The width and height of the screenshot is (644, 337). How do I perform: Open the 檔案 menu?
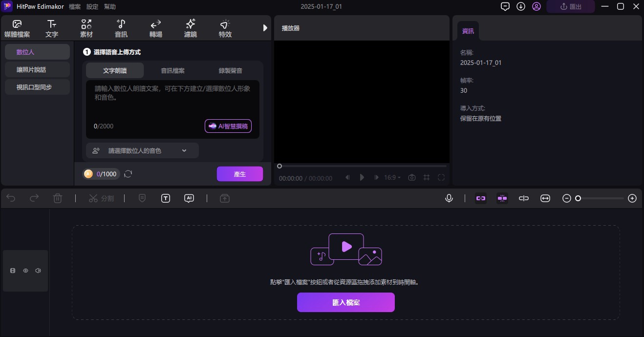75,6
